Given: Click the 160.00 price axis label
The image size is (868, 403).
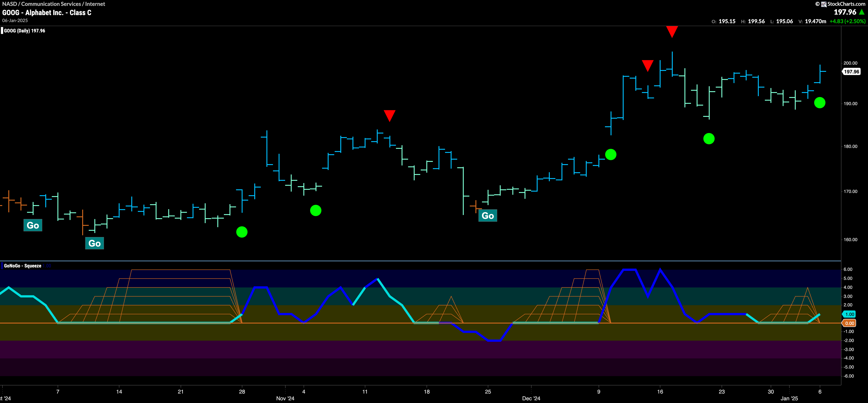Looking at the screenshot, I should click(850, 240).
